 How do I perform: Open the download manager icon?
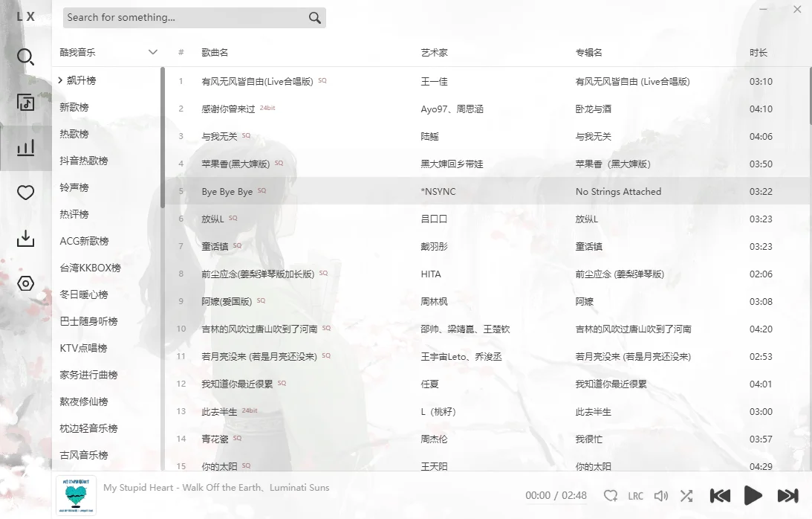click(x=26, y=238)
